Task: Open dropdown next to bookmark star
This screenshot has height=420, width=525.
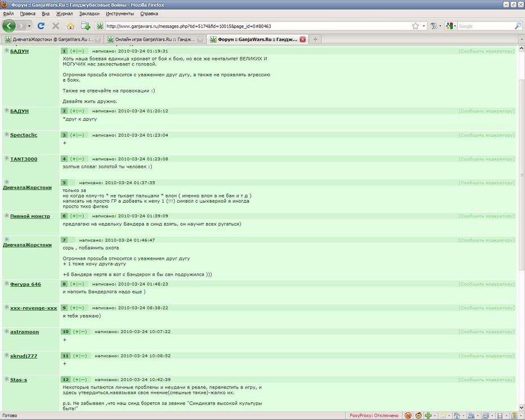Action: (424, 26)
